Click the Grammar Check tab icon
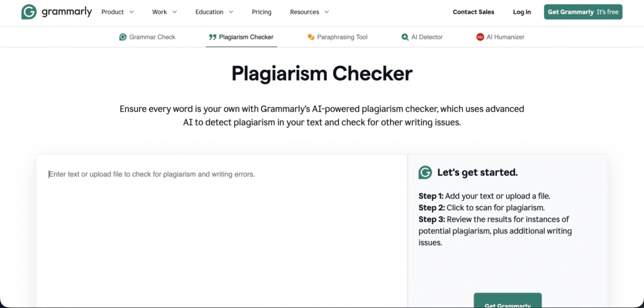Screen dimensions: 644x308 [123, 37]
